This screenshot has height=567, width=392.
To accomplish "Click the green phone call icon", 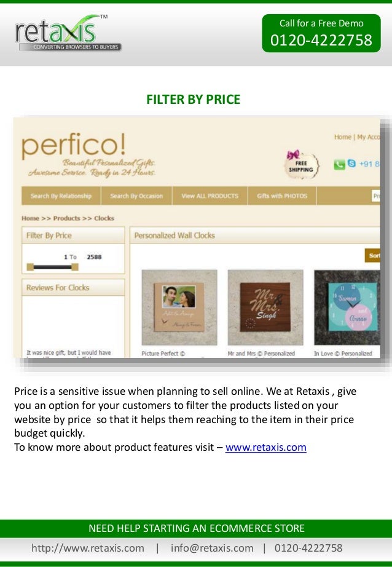I will [x=339, y=165].
